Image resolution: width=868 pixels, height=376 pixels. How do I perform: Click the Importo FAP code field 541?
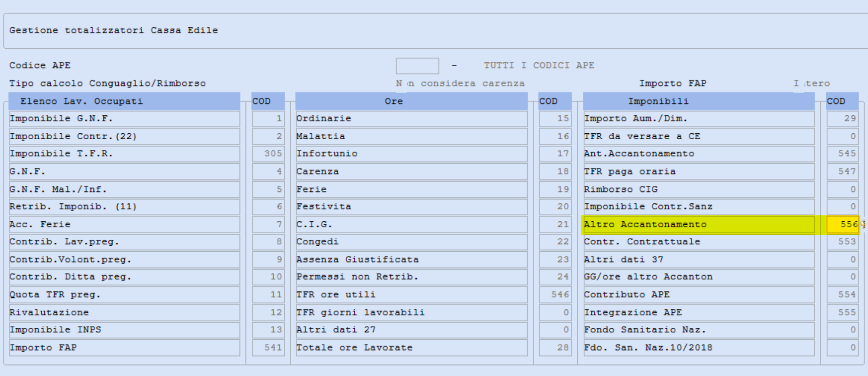[268, 348]
